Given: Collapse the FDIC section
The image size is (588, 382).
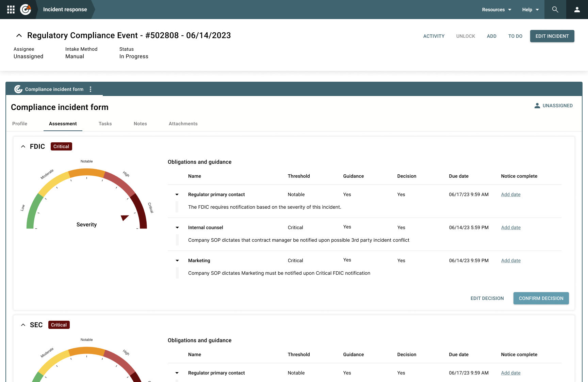Looking at the screenshot, I should tap(23, 146).
